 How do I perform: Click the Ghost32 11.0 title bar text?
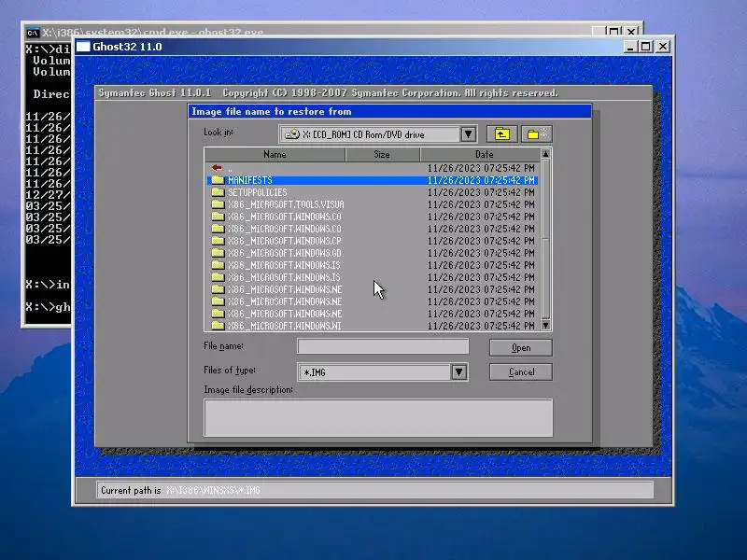coord(127,47)
